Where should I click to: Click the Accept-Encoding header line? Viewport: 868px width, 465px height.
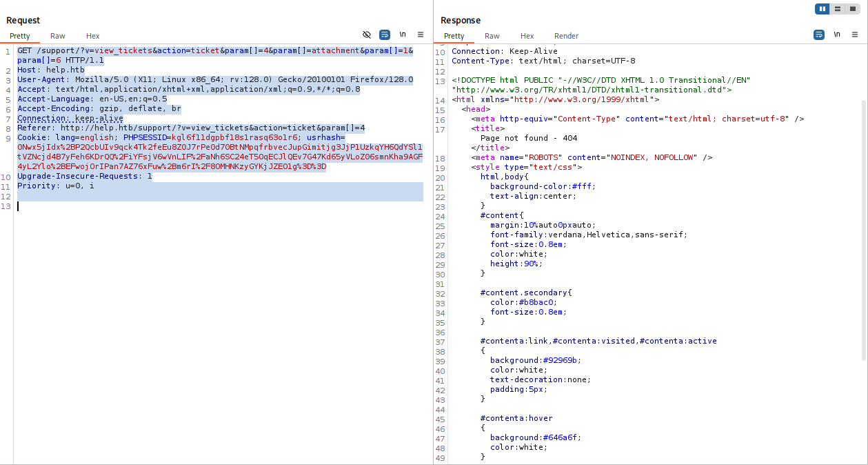[x=99, y=109]
